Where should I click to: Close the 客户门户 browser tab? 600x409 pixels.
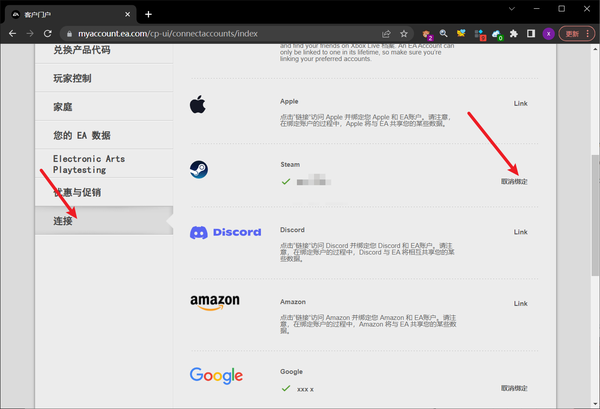[x=127, y=15]
